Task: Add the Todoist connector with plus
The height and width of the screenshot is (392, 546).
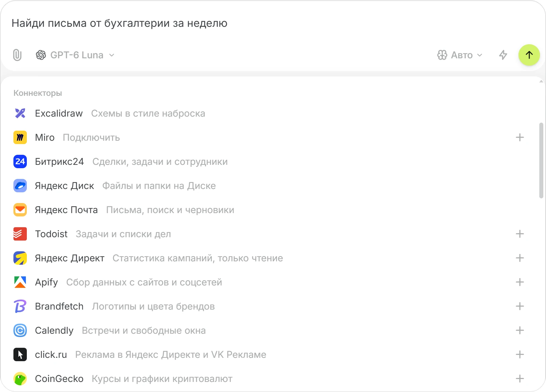Action: coord(520,234)
